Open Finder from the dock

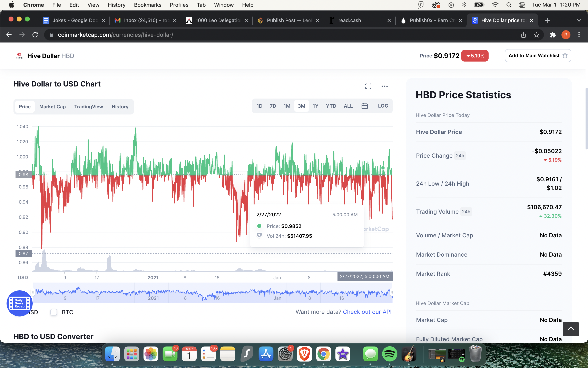[112, 354]
